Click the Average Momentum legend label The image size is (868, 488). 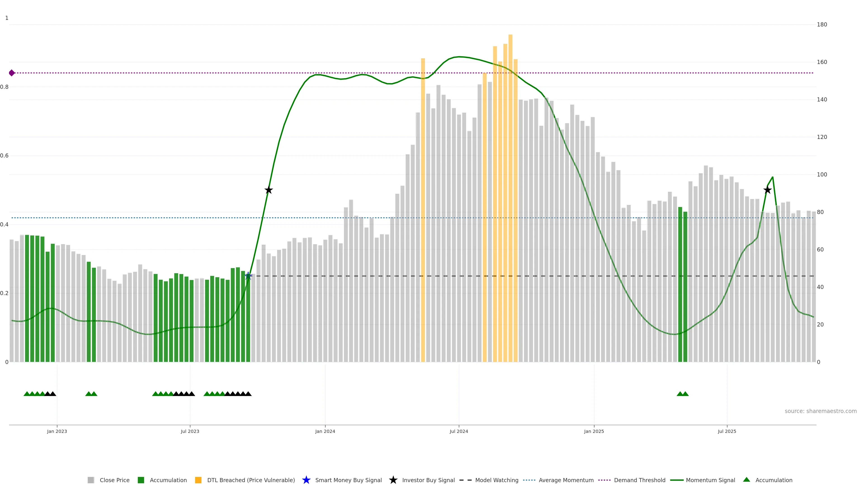point(566,480)
